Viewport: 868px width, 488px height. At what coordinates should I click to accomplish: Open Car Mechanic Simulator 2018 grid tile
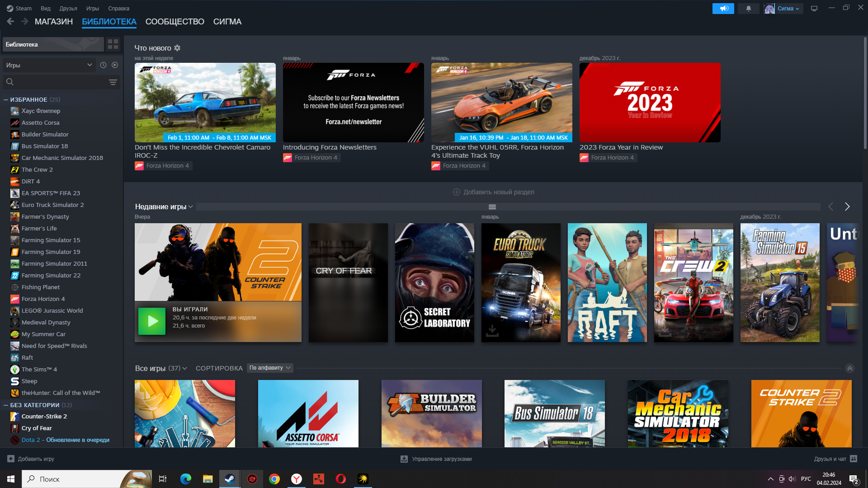click(678, 413)
